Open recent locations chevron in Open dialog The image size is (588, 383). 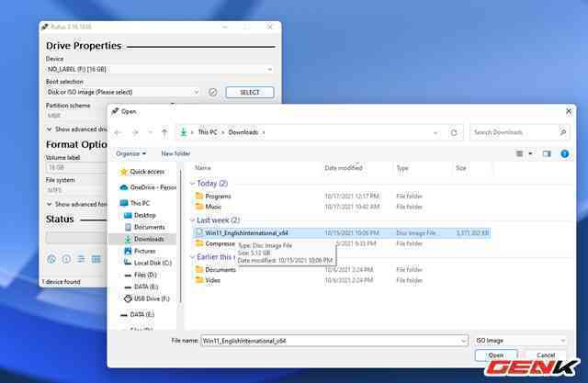151,132
